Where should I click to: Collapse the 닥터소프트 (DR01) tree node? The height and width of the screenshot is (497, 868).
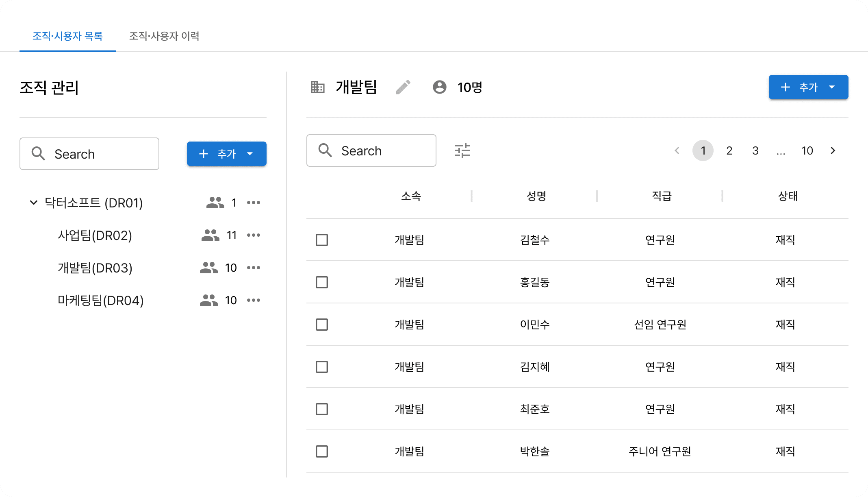click(33, 203)
